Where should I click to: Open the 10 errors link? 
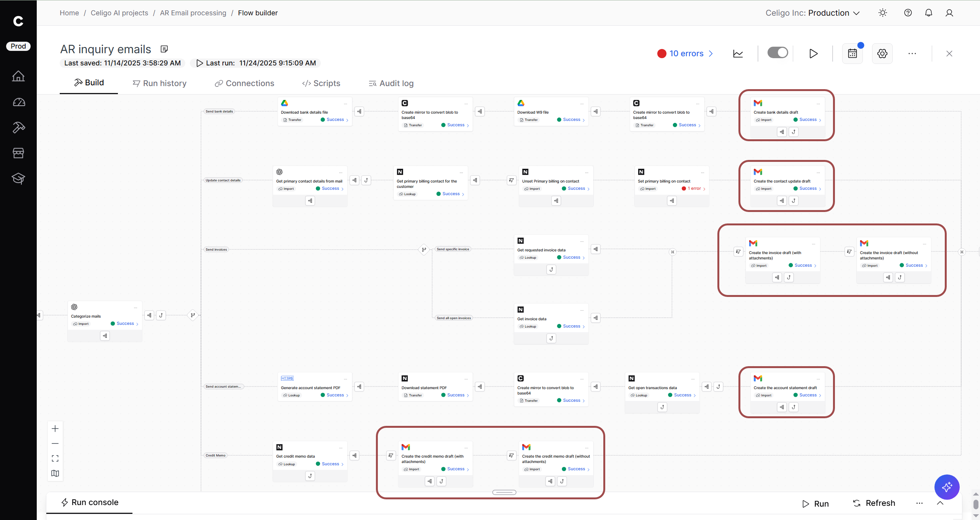coord(685,54)
